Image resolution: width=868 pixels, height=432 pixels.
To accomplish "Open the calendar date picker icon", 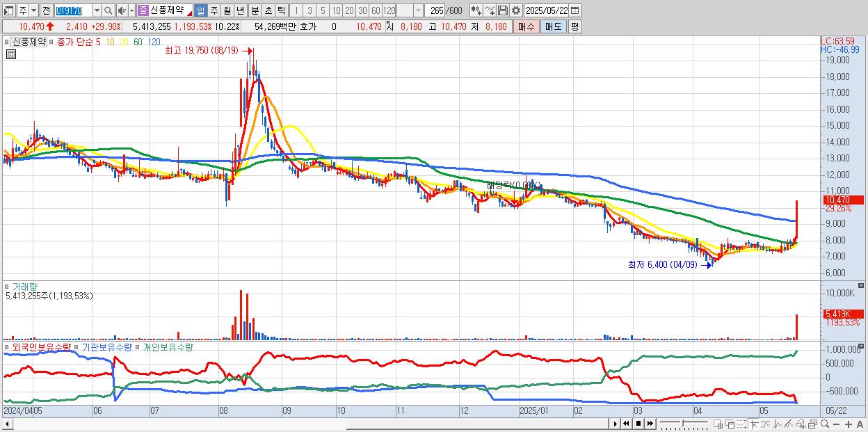I will click(x=575, y=10).
